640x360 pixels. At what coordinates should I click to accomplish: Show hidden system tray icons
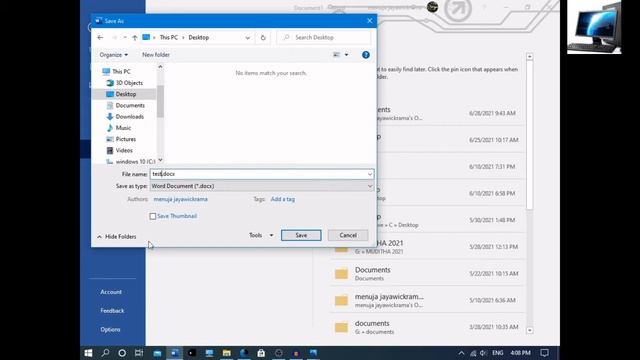tap(461, 353)
